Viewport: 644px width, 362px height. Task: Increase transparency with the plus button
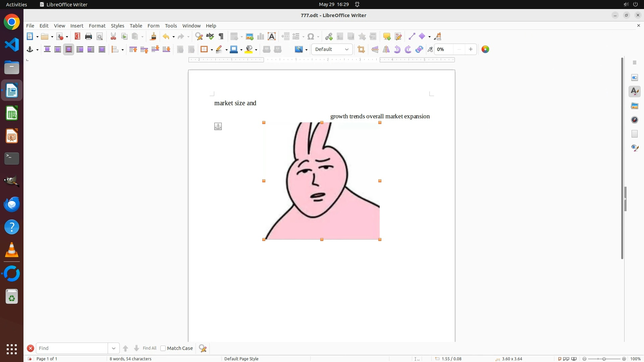471,50
